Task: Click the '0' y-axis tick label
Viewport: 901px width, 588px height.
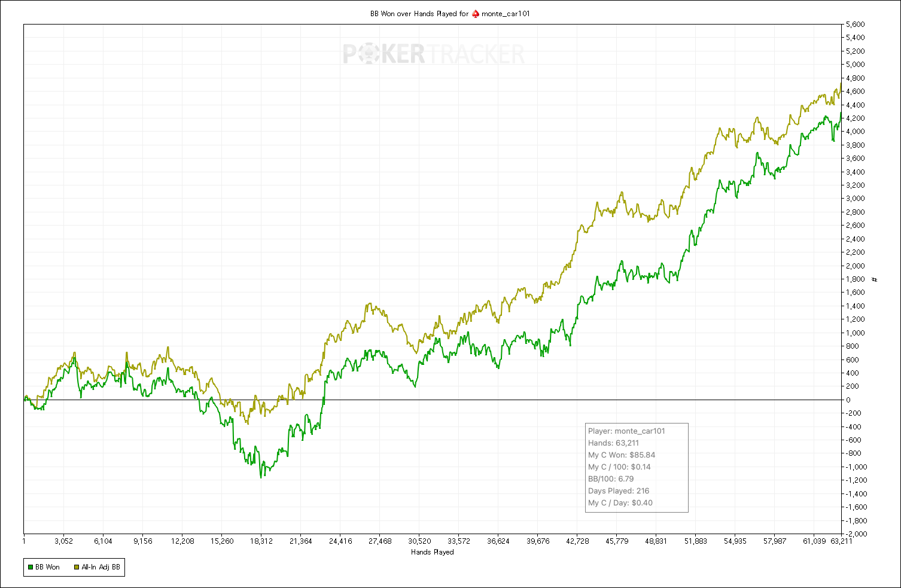Action: click(x=848, y=400)
